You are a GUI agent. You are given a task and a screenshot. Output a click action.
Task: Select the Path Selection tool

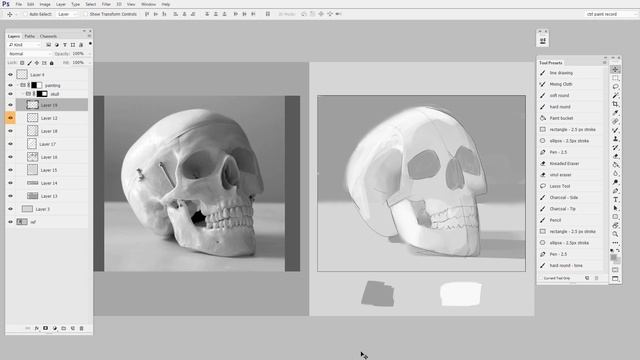[x=615, y=208]
